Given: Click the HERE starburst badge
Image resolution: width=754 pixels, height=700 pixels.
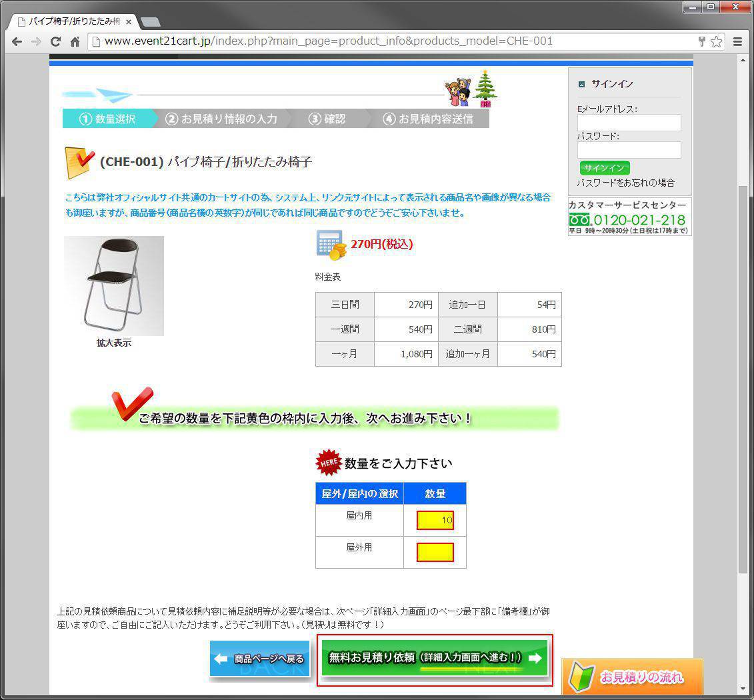Looking at the screenshot, I should (x=327, y=462).
